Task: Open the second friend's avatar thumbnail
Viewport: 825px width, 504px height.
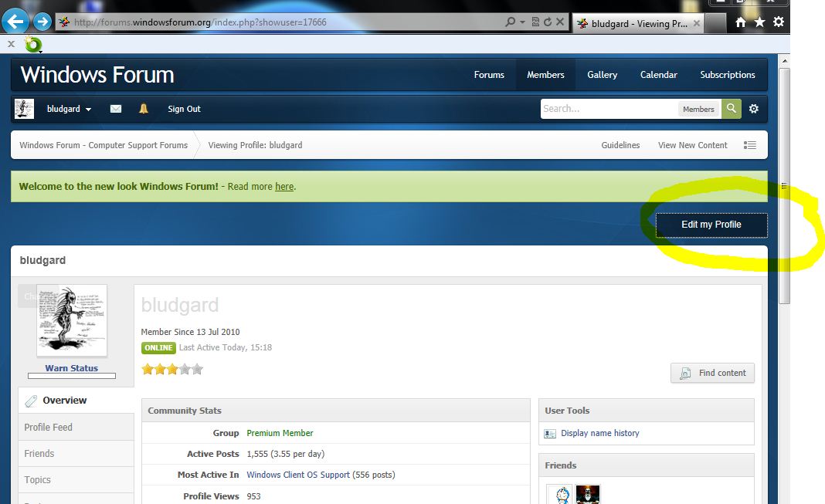Action: (x=588, y=495)
